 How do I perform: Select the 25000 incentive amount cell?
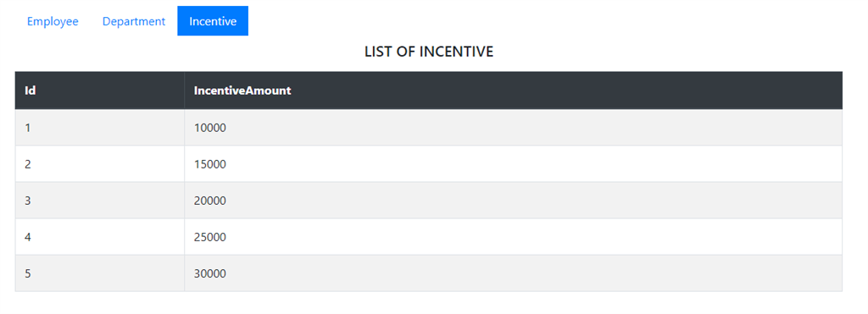tap(513, 237)
